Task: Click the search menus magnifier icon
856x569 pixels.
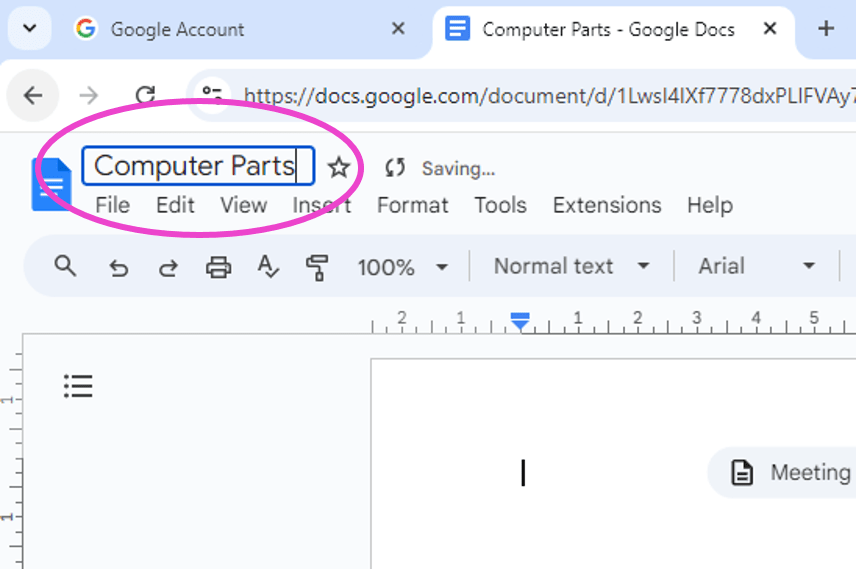Action: coord(66,266)
